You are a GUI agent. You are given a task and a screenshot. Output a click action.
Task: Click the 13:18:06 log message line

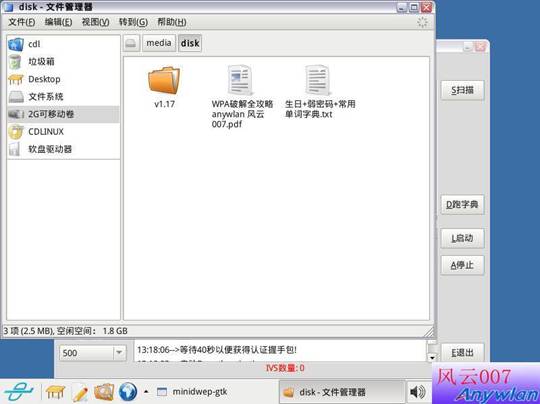tap(217, 350)
